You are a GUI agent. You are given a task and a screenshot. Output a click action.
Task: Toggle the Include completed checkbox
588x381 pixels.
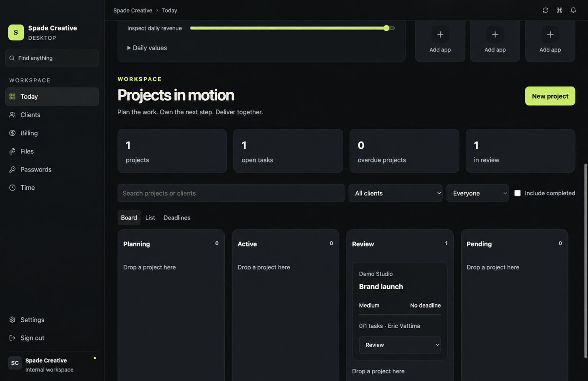click(x=517, y=193)
